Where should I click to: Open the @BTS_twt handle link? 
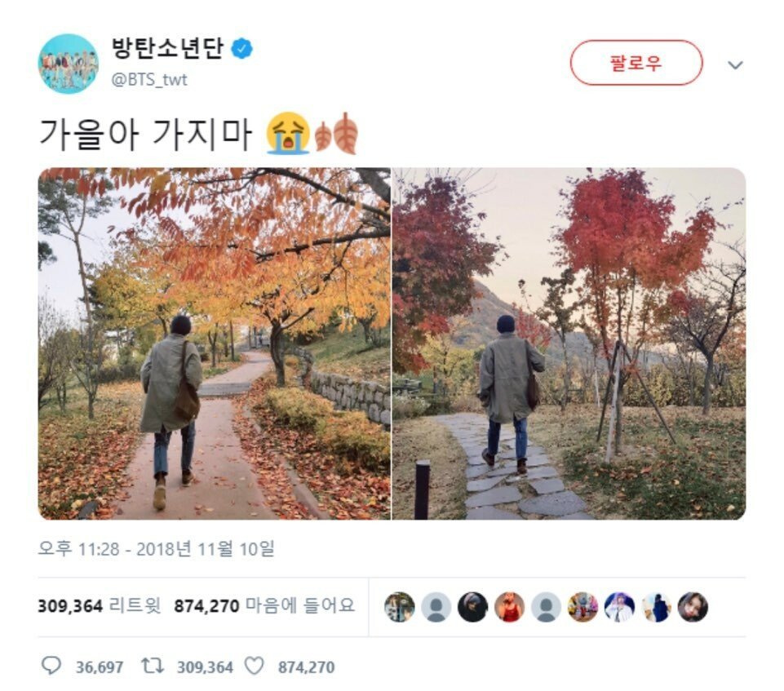pos(149,79)
